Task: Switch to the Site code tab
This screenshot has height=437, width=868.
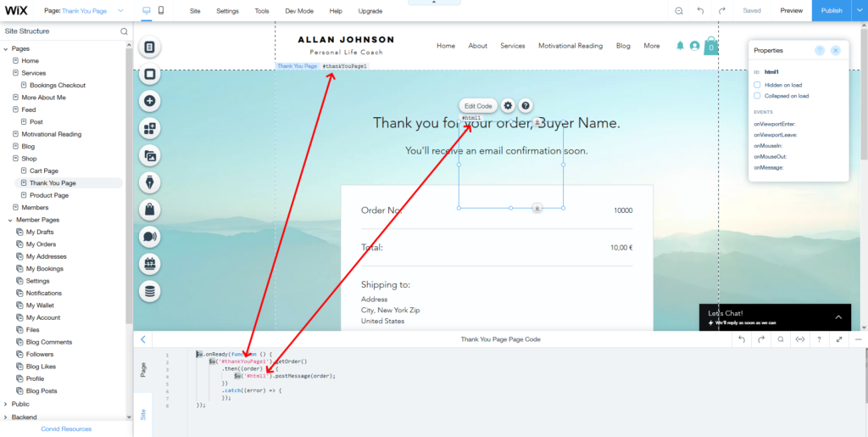Action: (142, 413)
